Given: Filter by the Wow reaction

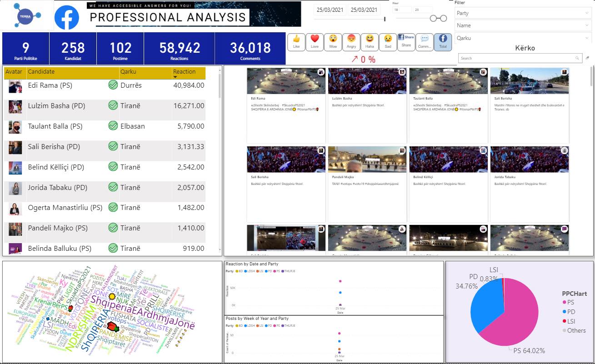Looking at the screenshot, I should [x=333, y=42].
